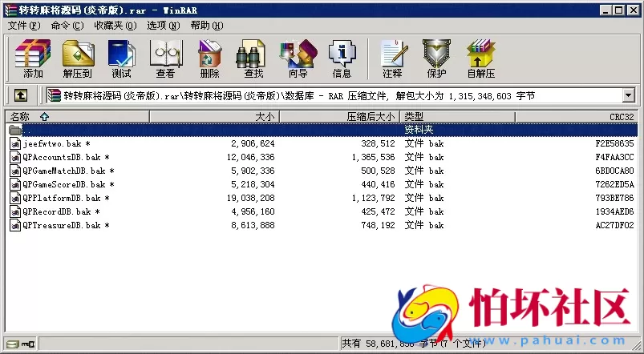Sort by 压缩后大小 column header
The width and height of the screenshot is (644, 354).
(339, 116)
